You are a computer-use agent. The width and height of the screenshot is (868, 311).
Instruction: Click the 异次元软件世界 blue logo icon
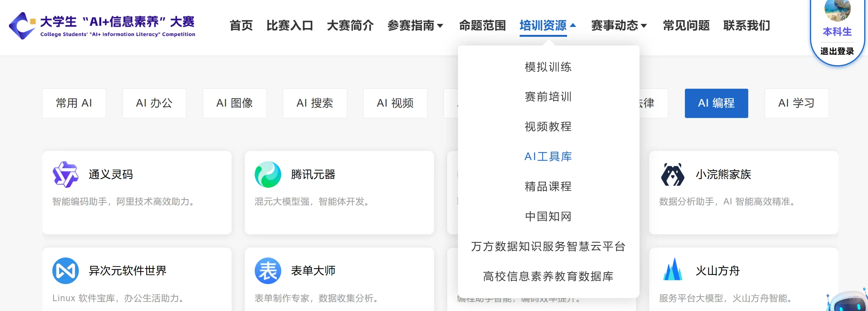coord(66,271)
